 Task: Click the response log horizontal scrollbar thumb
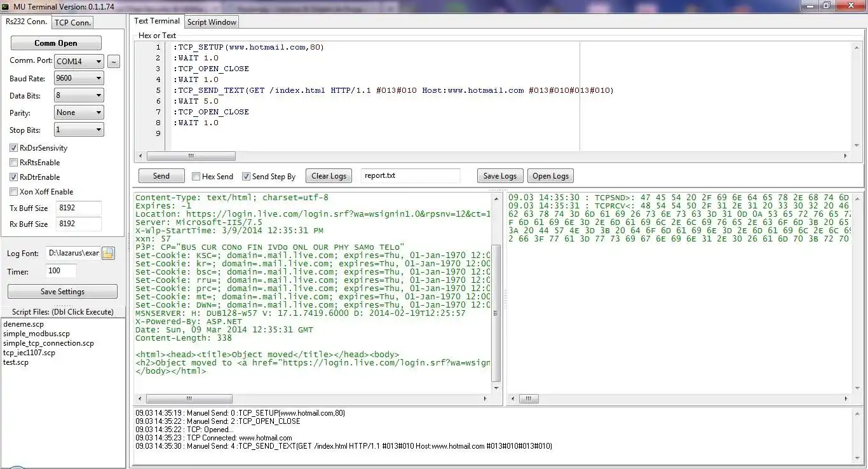coord(191,399)
